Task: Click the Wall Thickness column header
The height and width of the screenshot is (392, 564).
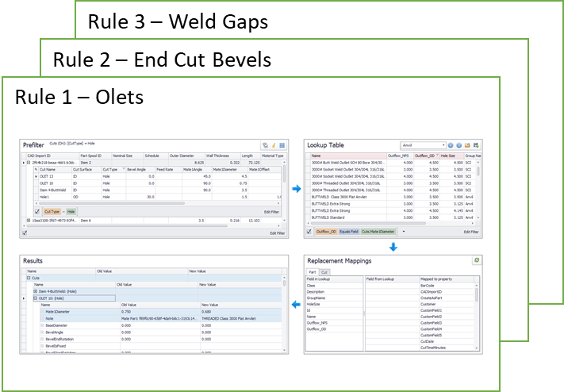Action: tap(222, 156)
